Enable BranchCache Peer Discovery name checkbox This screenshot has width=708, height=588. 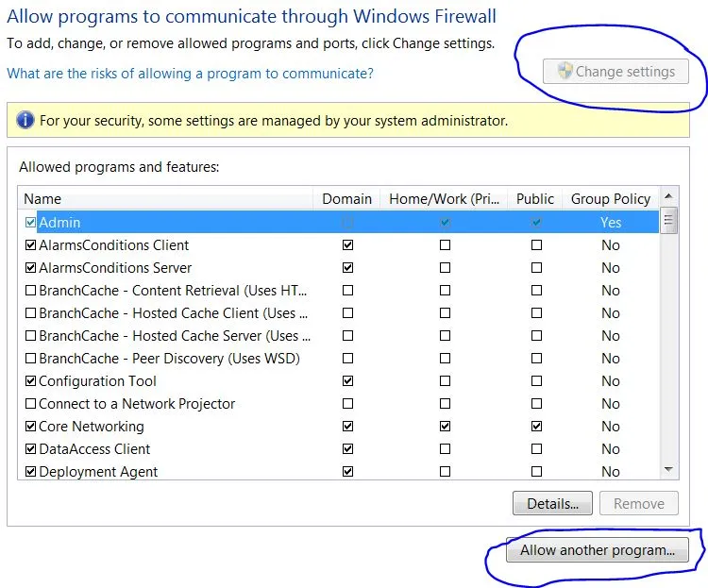click(30, 358)
